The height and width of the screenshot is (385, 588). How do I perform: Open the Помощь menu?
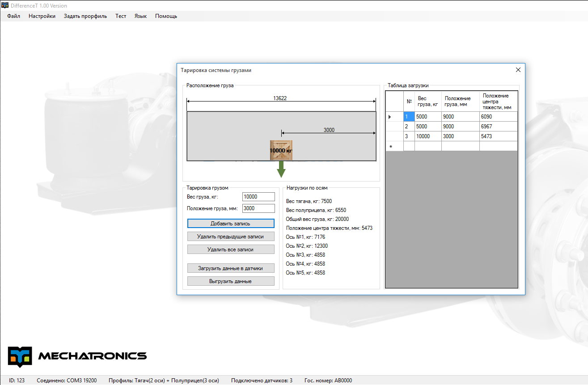click(166, 16)
